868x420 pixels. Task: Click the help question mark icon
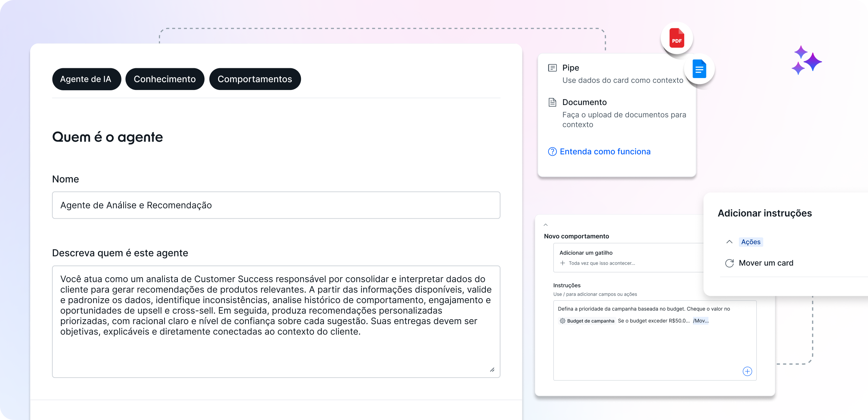click(x=552, y=152)
